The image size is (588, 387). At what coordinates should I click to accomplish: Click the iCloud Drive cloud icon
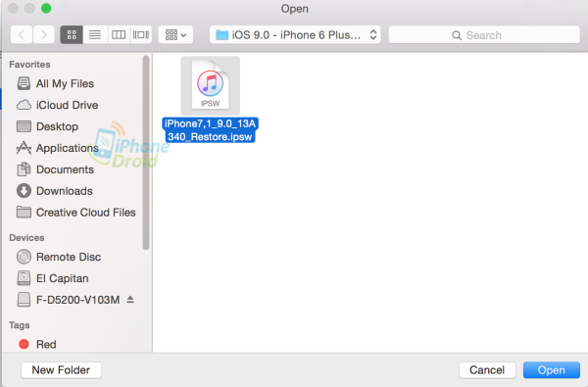[x=24, y=105]
